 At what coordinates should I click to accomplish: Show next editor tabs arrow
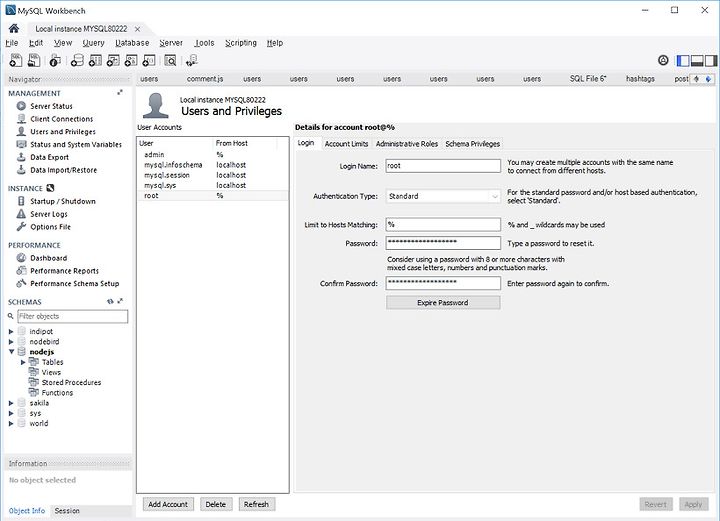click(709, 79)
